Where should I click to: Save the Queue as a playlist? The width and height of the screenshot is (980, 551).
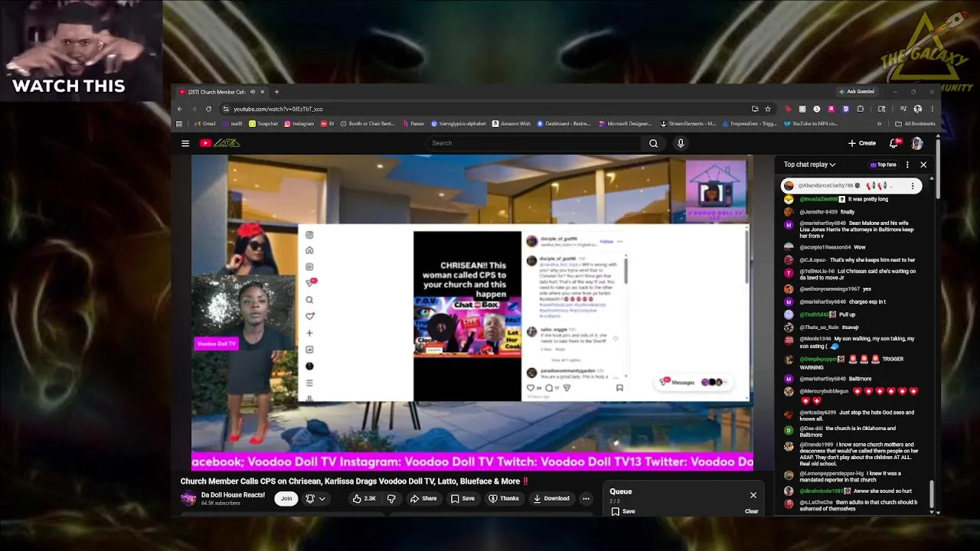[x=623, y=511]
